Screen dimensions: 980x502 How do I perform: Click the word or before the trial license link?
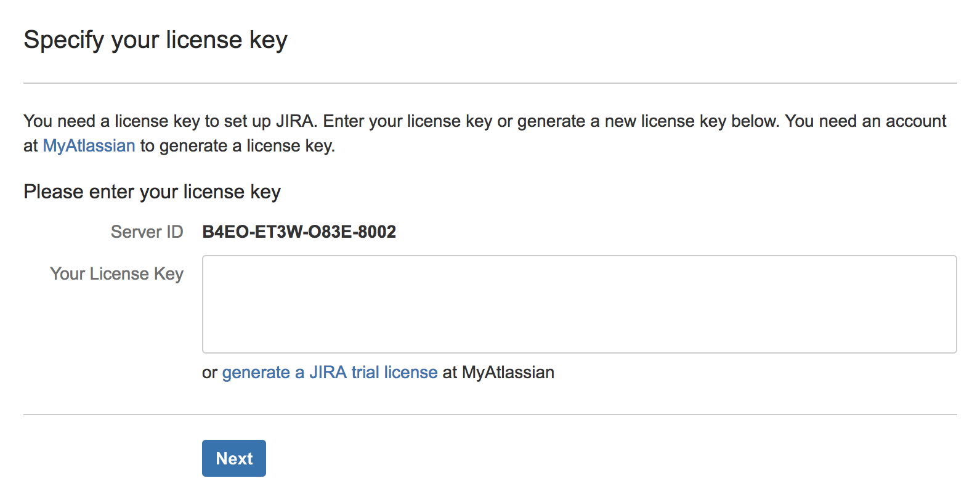(209, 373)
